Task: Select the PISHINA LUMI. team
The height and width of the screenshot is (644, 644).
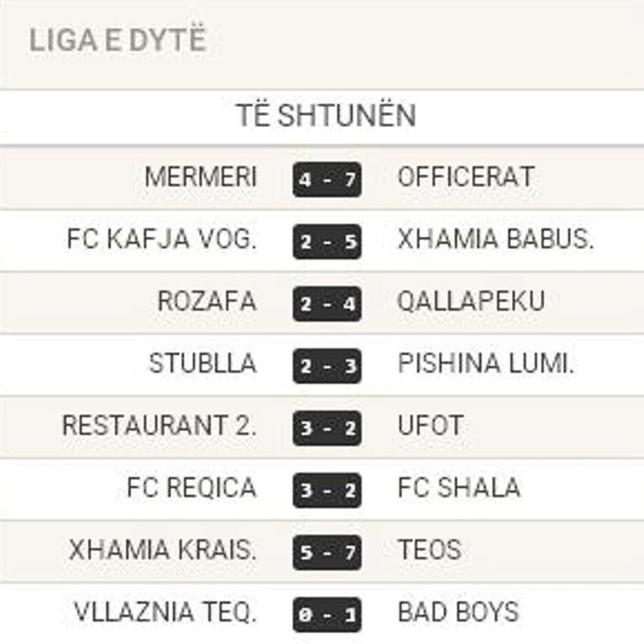Action: 486,363
